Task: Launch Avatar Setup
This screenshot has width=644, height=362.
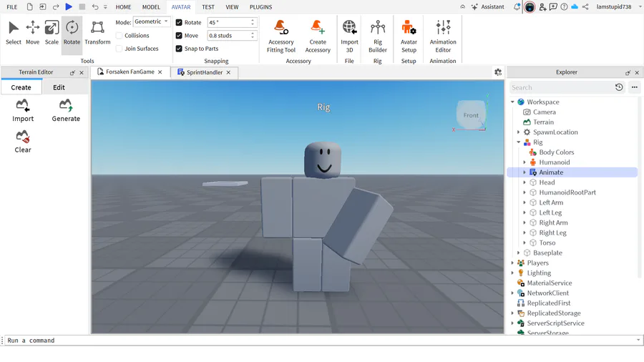Action: [x=409, y=36]
